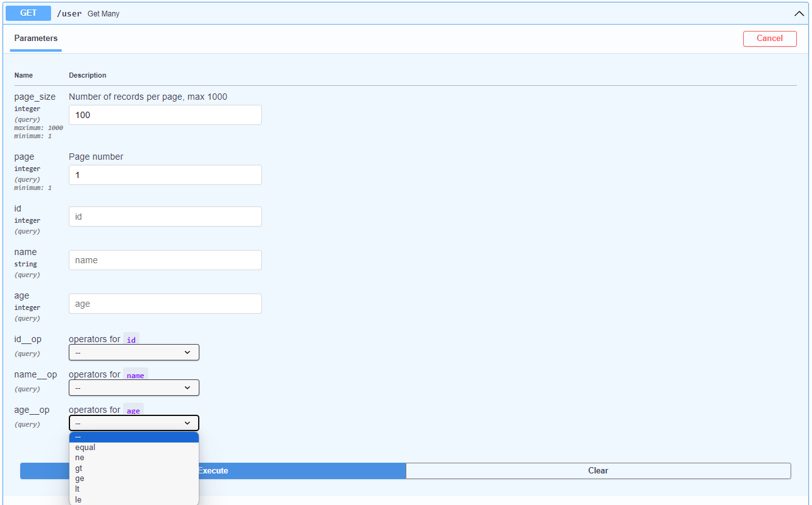Choose 'ge' from the age operator list

134,478
